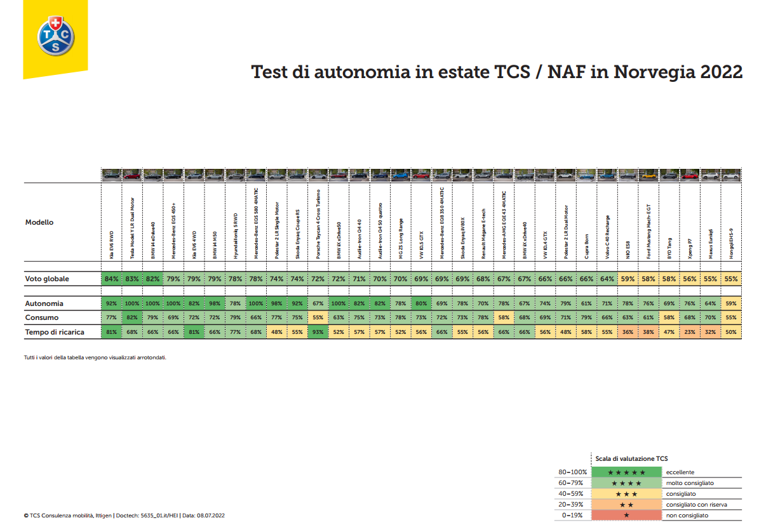The width and height of the screenshot is (759, 532).
Task: Click the 'Audi e-tron Q4 50 quattro' header
Action: click(380, 230)
